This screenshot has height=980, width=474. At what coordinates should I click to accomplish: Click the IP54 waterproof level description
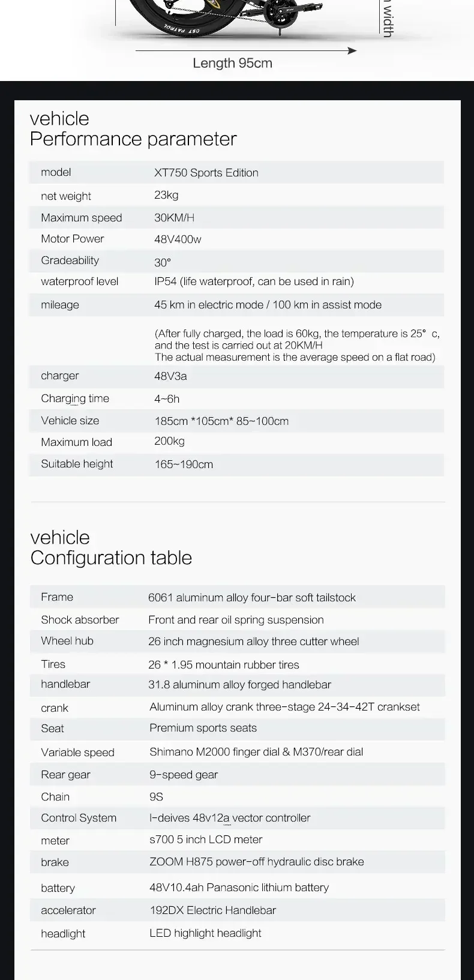pos(254,281)
